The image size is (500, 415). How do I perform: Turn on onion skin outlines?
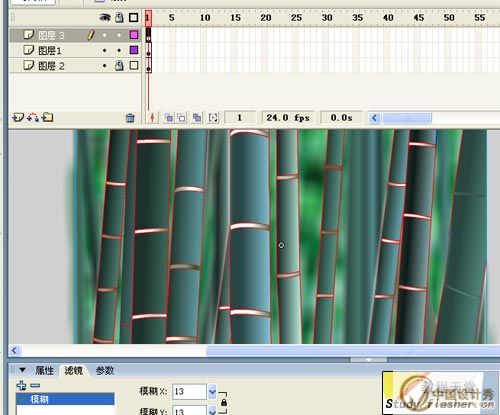[181, 118]
